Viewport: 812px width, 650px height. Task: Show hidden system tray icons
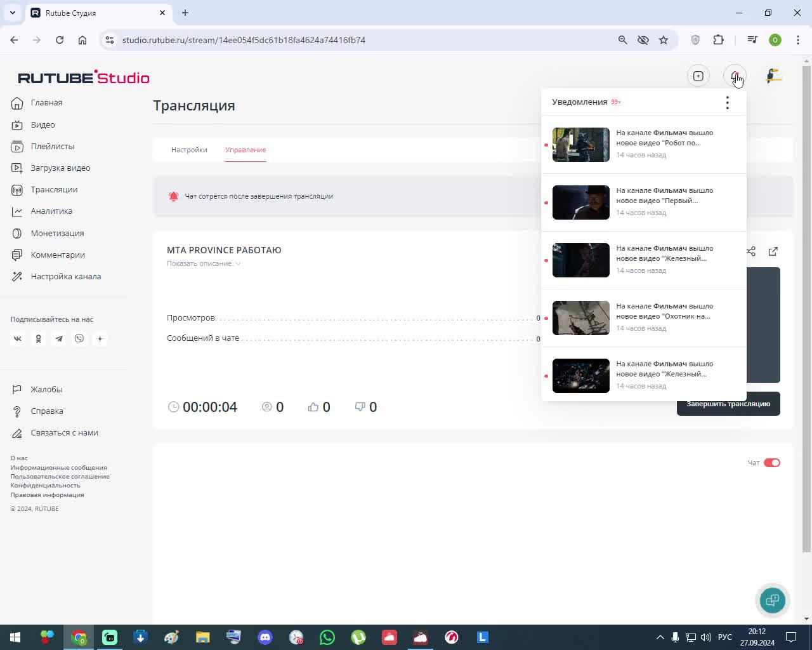click(660, 637)
